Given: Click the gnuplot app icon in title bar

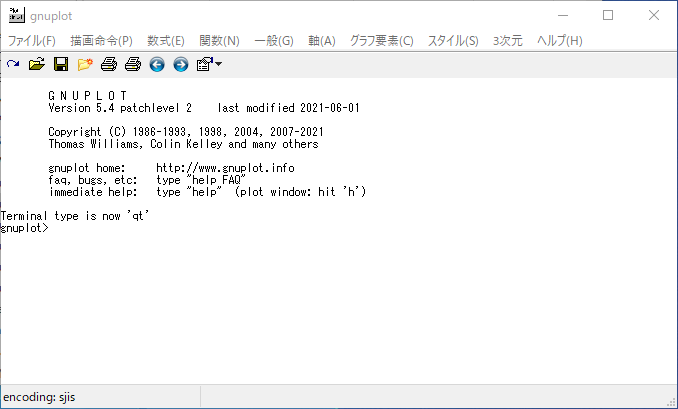Looking at the screenshot, I should [16, 15].
